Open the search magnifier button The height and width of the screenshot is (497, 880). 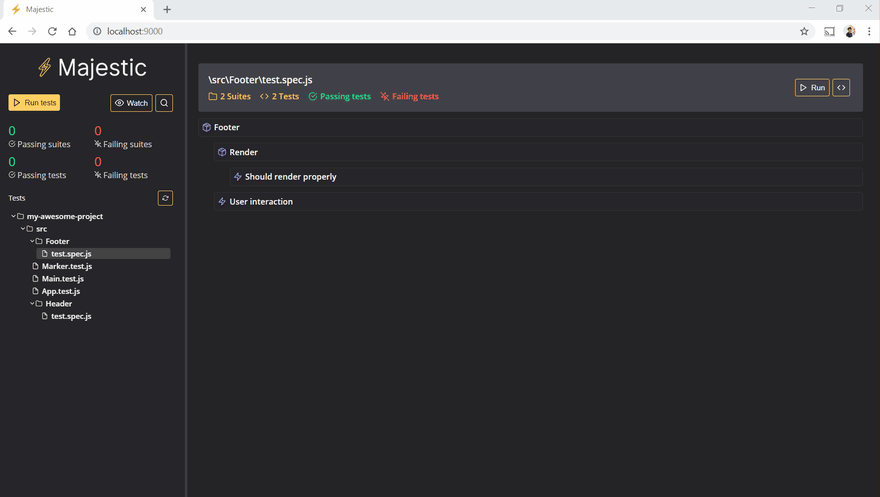[x=164, y=103]
